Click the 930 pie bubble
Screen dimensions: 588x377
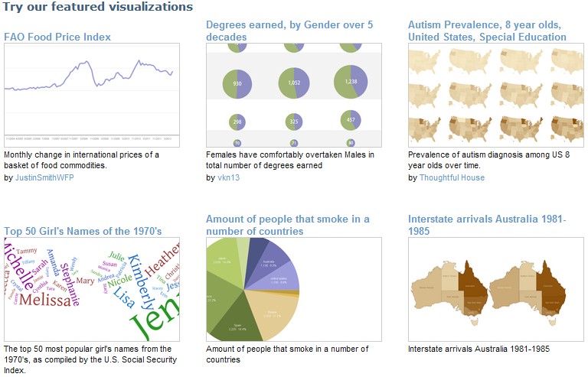click(x=237, y=83)
